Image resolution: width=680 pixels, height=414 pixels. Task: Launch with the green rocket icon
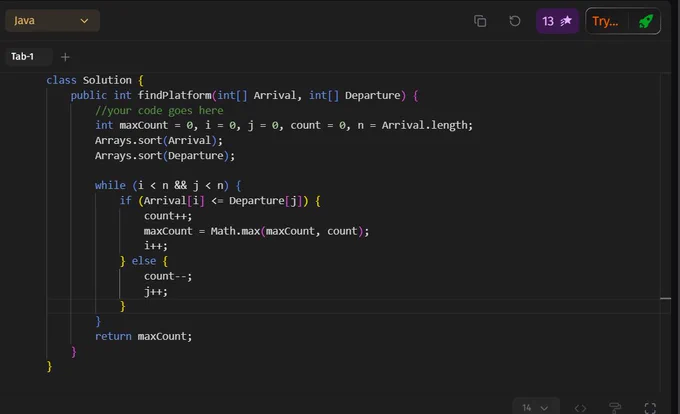[646, 21]
